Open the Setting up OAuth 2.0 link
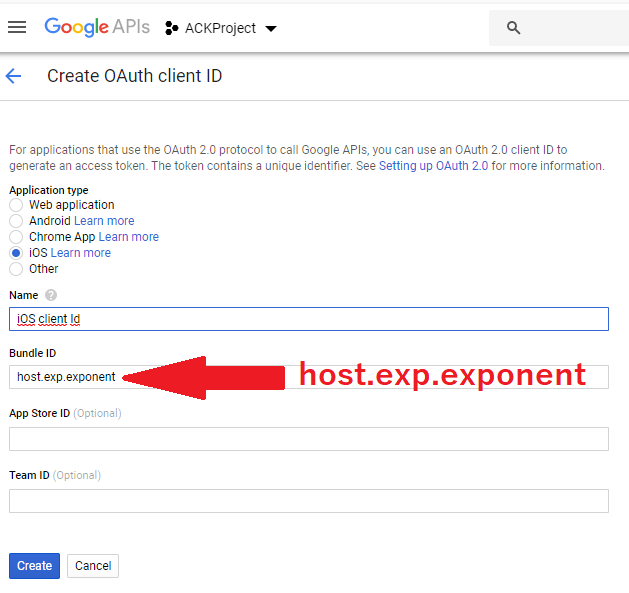 click(x=433, y=166)
